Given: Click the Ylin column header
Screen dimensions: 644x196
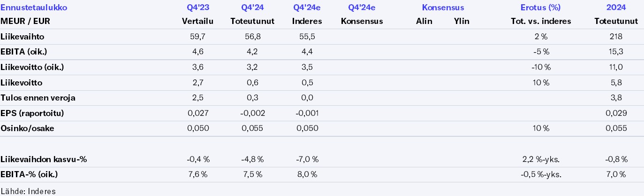Looking at the screenshot, I should coord(462,21).
